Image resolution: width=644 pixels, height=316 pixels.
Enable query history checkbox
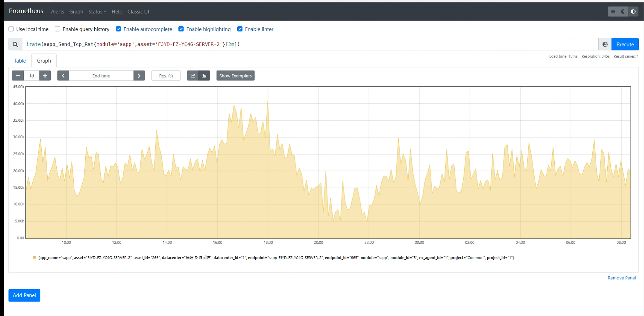(x=57, y=29)
